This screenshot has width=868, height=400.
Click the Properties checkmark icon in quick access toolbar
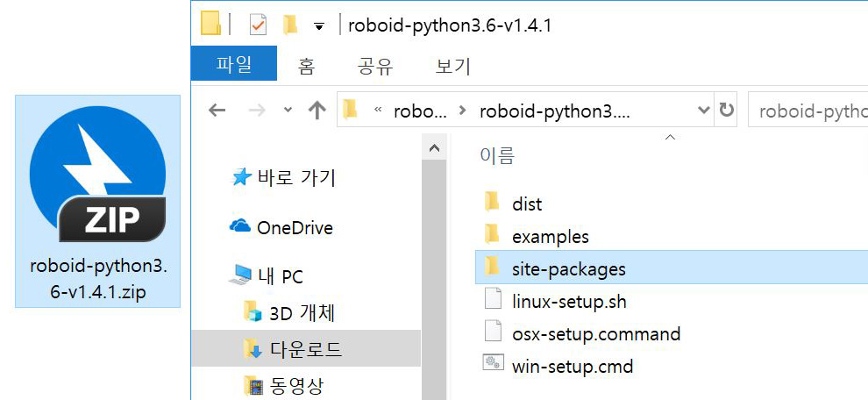coord(258,25)
